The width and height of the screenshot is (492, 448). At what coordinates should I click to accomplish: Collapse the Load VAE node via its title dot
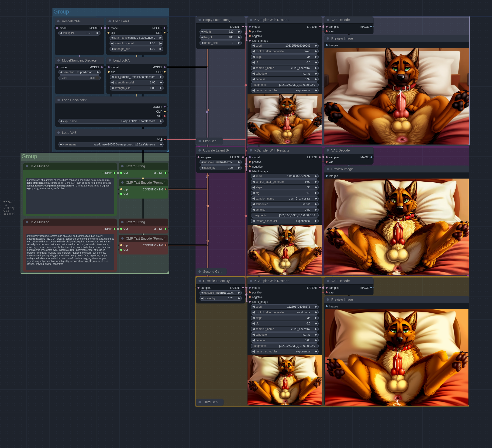(58, 133)
